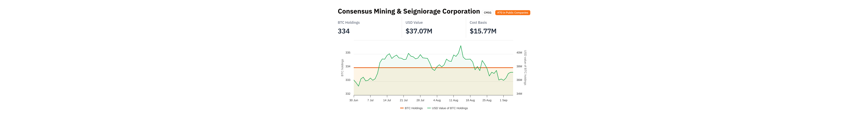Image resolution: width=868 pixels, height=122 pixels.
Task: Click the Consensus Mining & Seigniorage Corporation title
Action: [x=408, y=11]
